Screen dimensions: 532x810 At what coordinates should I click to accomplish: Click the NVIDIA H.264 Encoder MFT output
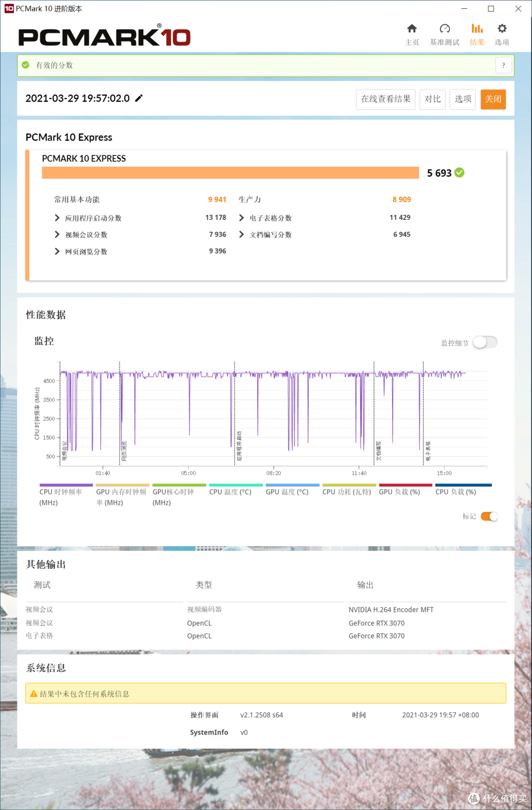391,610
